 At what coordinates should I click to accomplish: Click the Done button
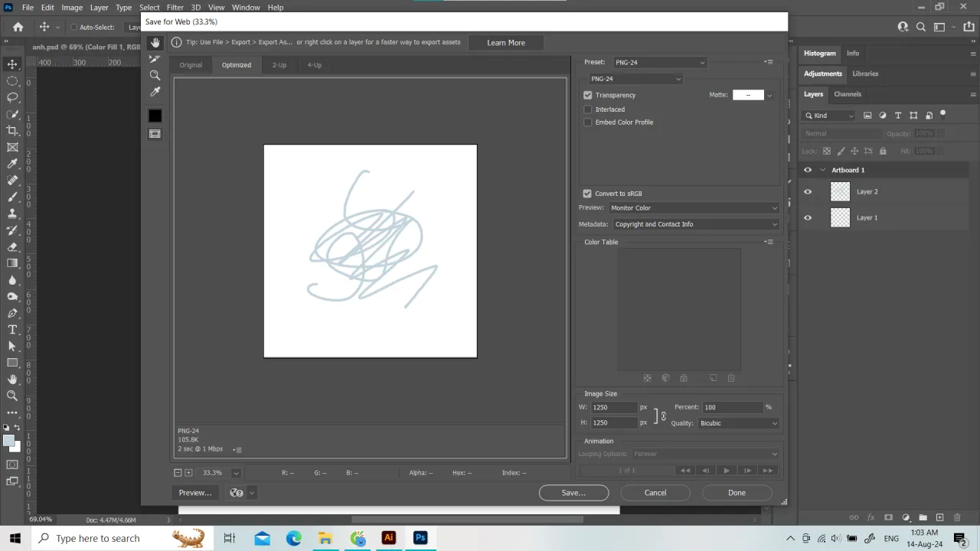(x=736, y=492)
